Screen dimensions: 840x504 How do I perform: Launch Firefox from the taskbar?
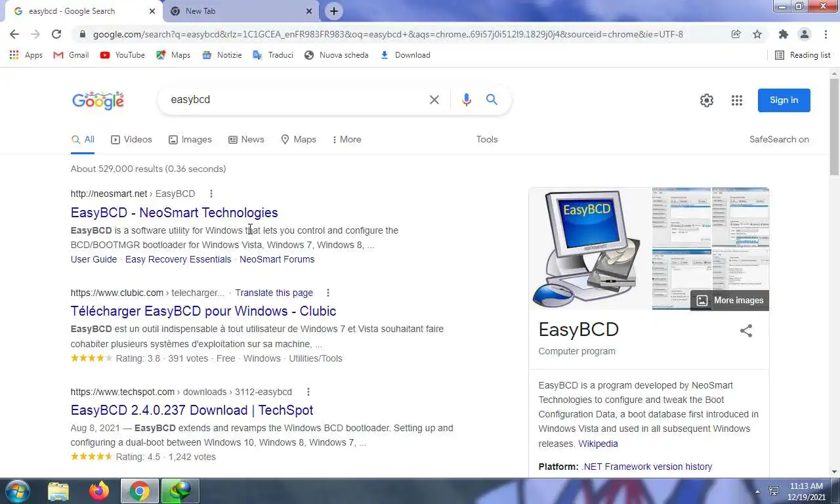[x=99, y=491]
